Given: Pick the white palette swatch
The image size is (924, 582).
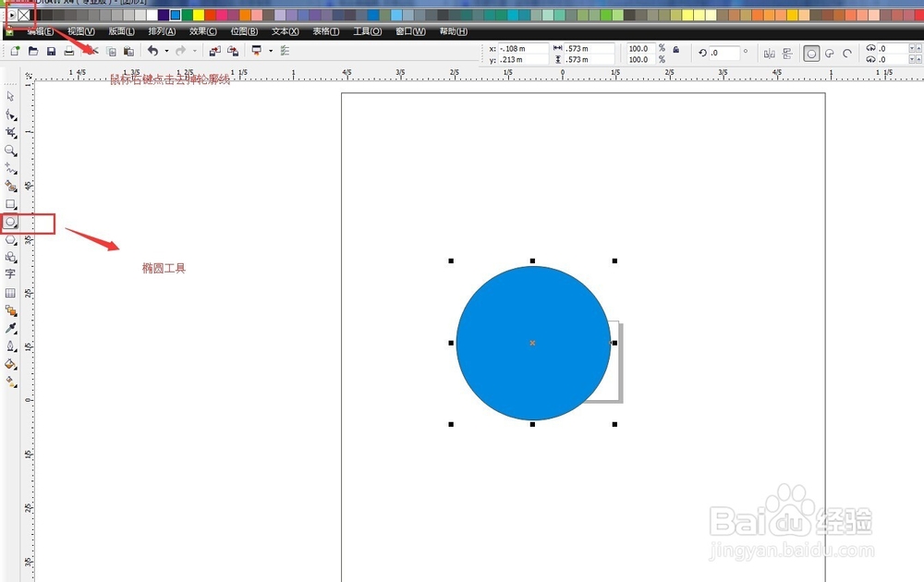Looking at the screenshot, I should point(152,16).
